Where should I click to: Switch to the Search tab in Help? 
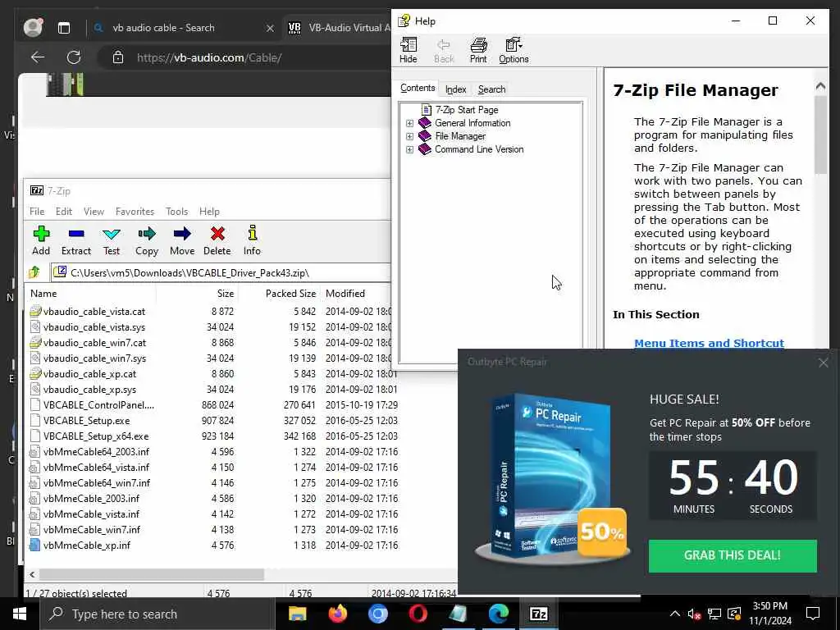pos(492,89)
